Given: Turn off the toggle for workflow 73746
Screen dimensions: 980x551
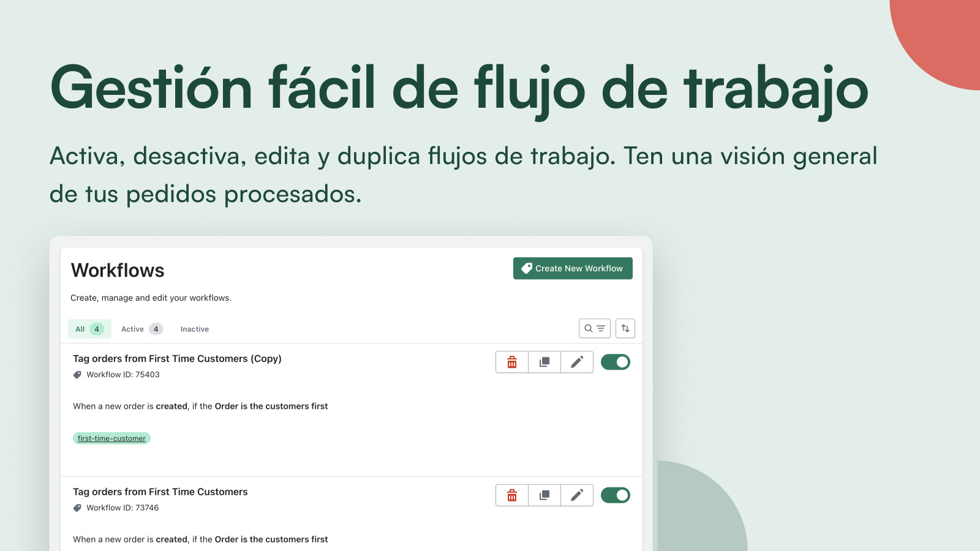Looking at the screenshot, I should point(616,495).
